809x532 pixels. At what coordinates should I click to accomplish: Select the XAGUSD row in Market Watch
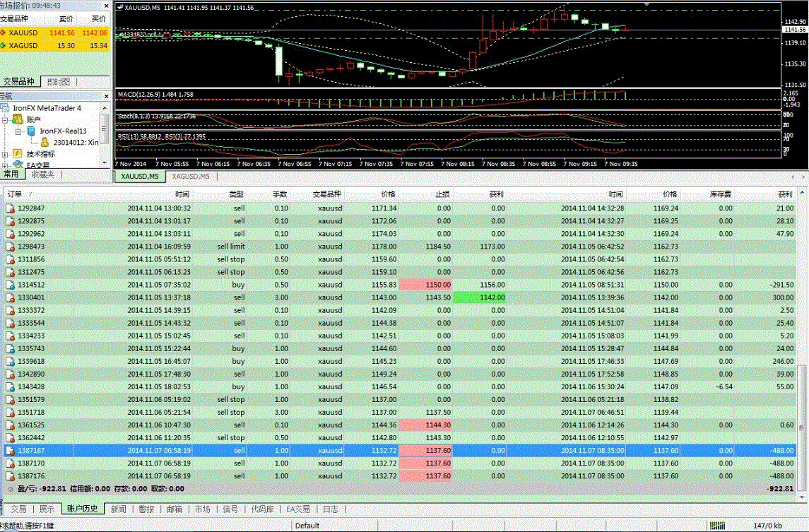coord(54,45)
